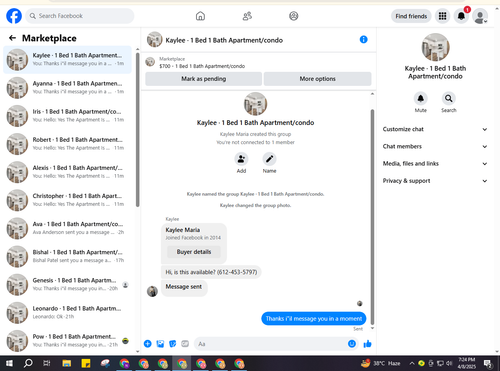Click the chat list vertical scrollbar
The image size is (500, 371).
[x=138, y=130]
